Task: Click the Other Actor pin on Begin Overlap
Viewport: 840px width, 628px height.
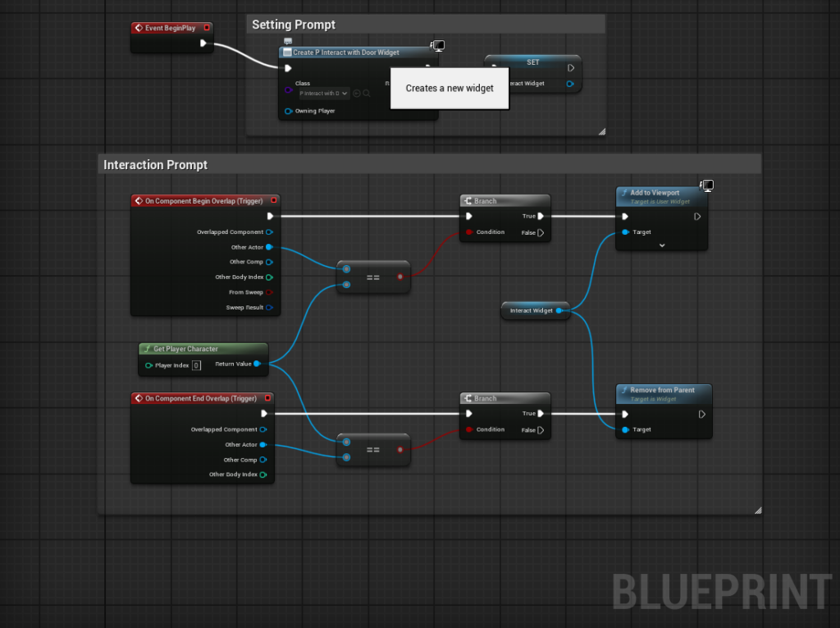Action: pos(269,247)
